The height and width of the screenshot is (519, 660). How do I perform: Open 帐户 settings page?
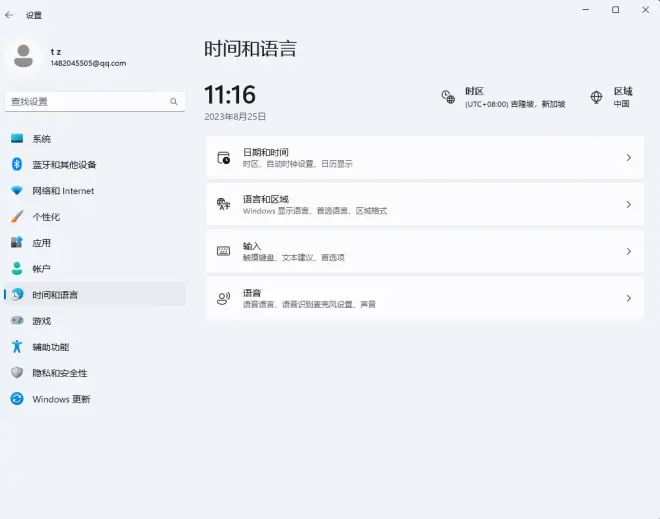pos(41,269)
